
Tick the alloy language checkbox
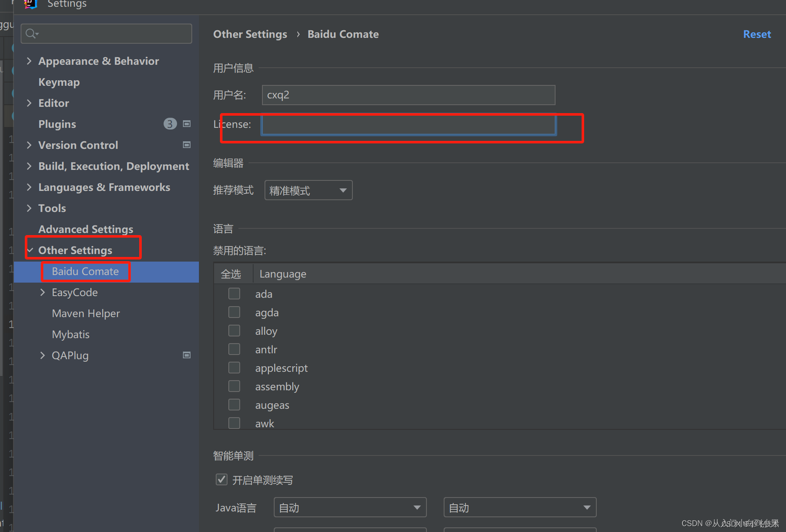(234, 331)
